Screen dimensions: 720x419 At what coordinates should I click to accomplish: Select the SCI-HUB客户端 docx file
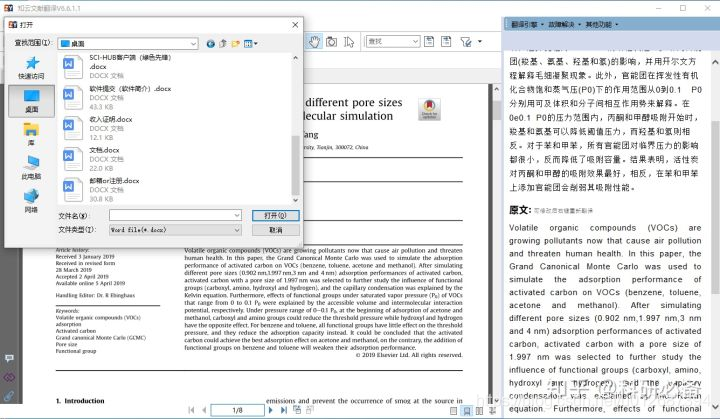click(x=174, y=67)
